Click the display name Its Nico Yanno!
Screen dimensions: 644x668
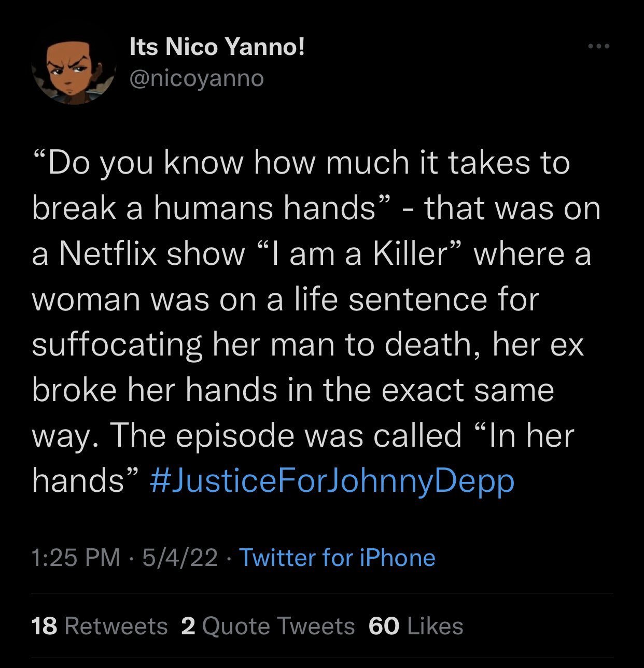(217, 48)
